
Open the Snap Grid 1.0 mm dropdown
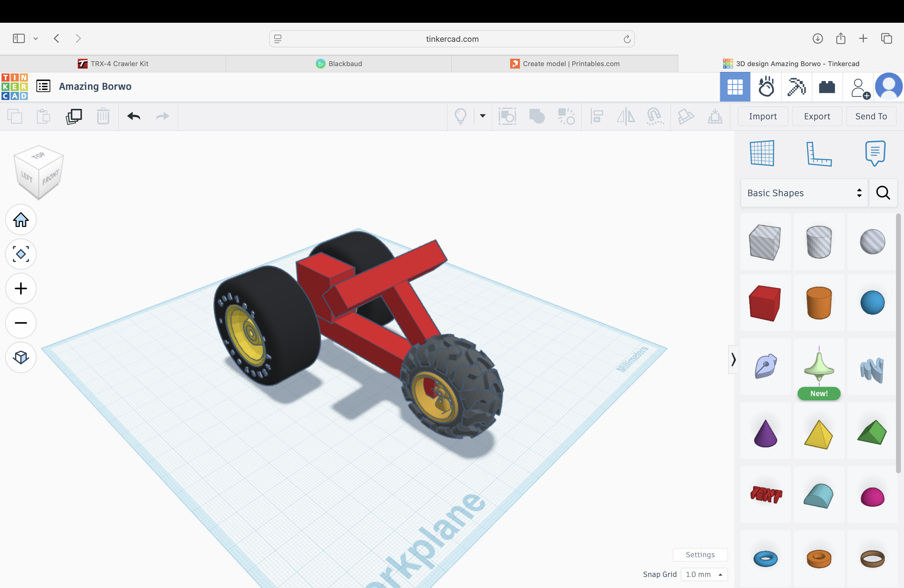704,574
